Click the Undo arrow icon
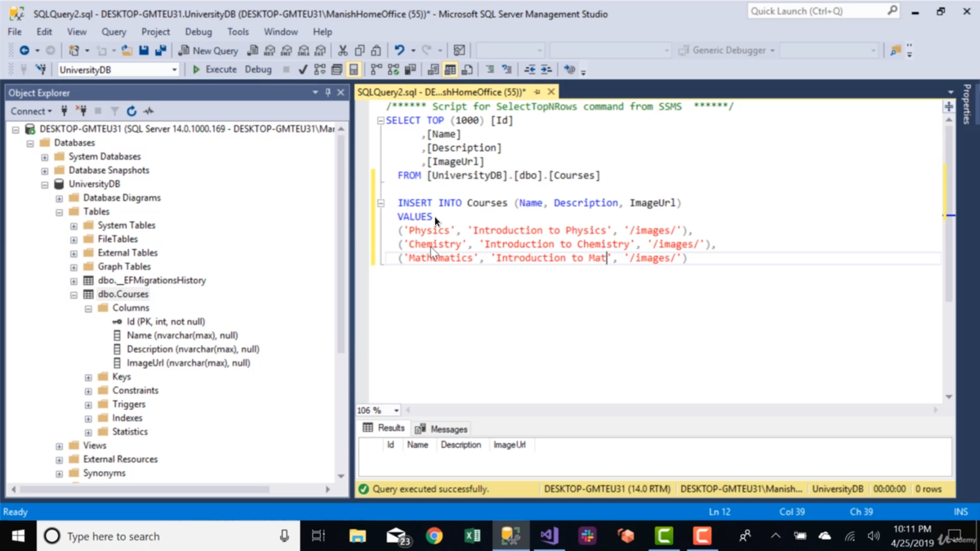The image size is (980, 551). (399, 51)
